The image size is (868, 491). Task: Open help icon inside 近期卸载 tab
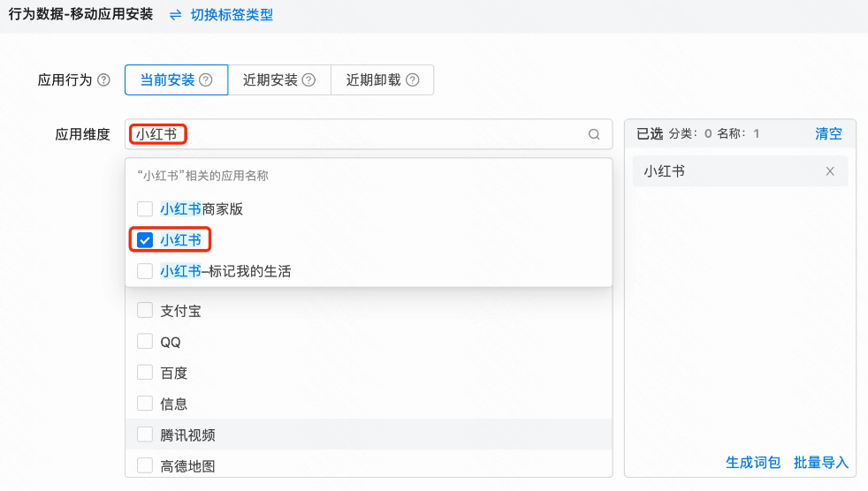pos(413,80)
